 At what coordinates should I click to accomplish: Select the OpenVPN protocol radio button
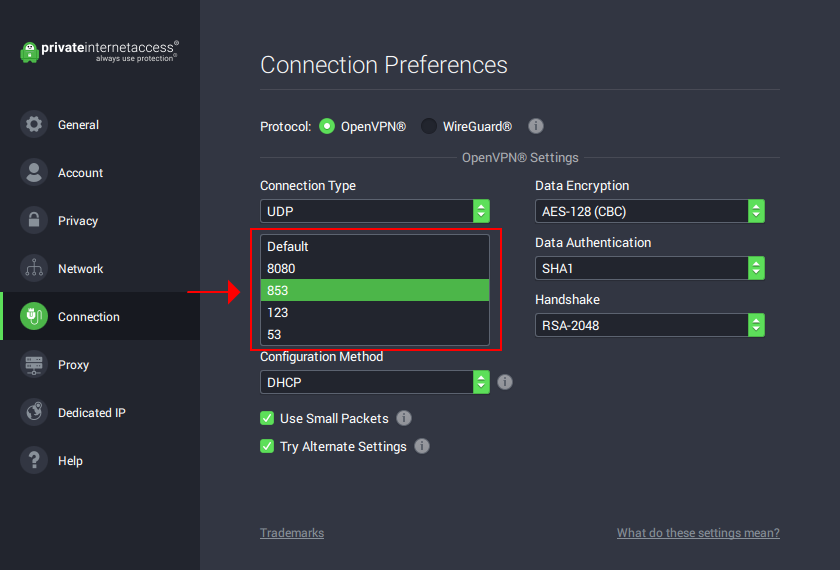[x=327, y=127]
